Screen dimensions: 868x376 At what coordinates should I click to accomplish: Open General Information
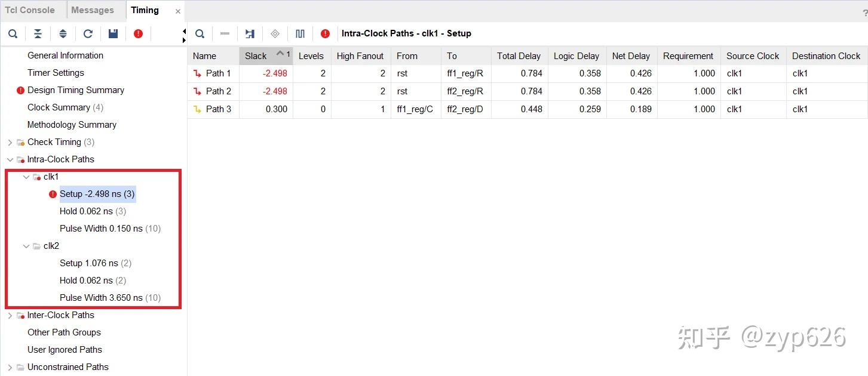click(65, 56)
